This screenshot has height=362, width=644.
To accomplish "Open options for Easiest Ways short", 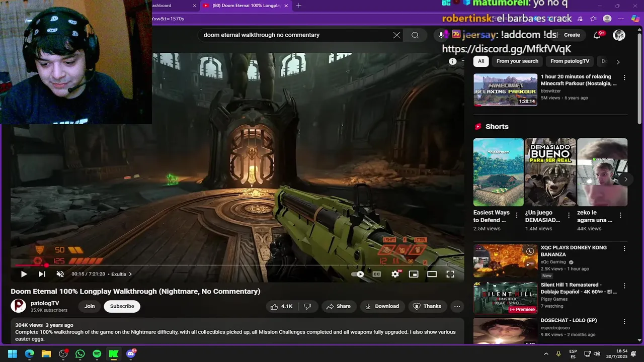I will tap(517, 215).
